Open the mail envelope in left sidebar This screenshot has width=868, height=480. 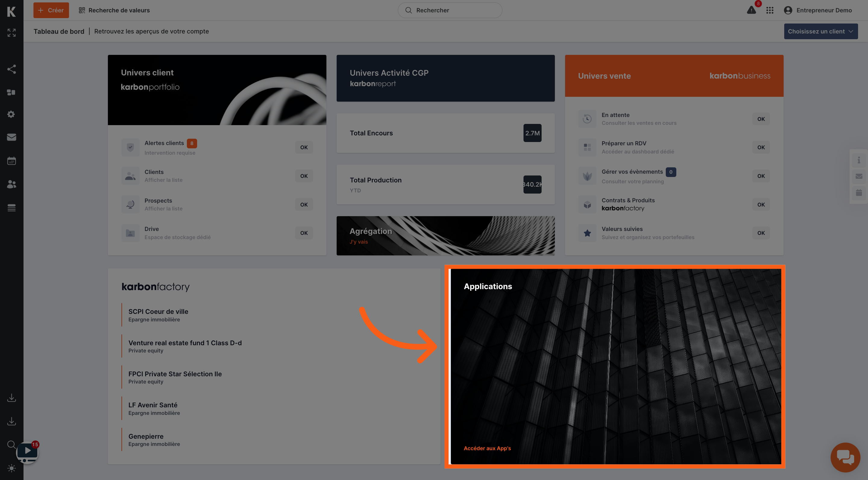11,137
